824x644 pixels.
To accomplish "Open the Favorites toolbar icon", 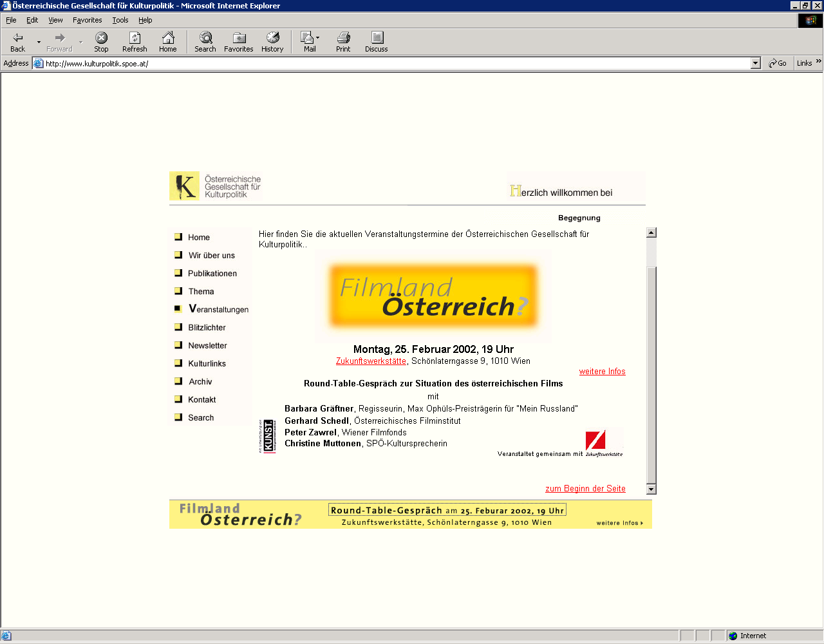I will pos(239,38).
